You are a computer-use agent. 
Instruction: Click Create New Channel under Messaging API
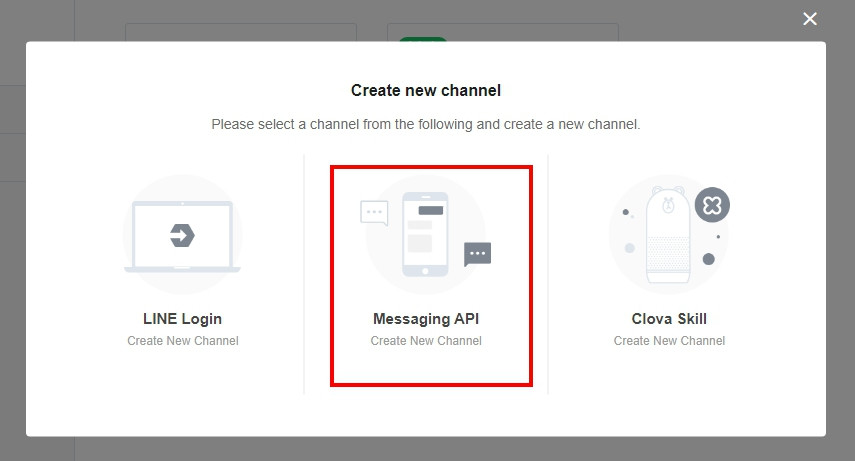click(x=426, y=341)
